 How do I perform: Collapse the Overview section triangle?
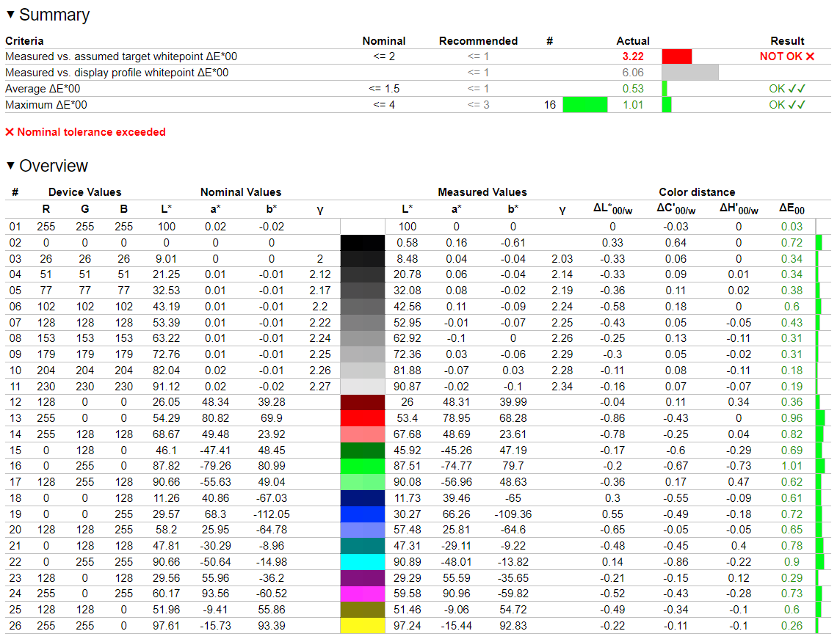(x=10, y=166)
